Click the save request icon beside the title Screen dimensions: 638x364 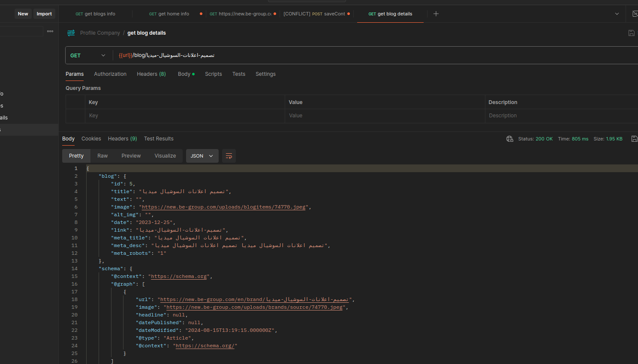pos(631,33)
